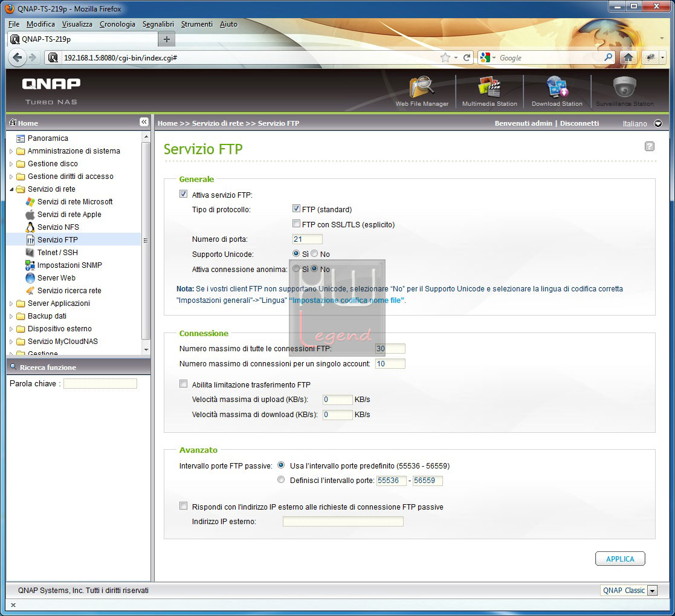Image resolution: width=675 pixels, height=616 pixels.
Task: Reload page with refresh icon
Action: pos(467,57)
